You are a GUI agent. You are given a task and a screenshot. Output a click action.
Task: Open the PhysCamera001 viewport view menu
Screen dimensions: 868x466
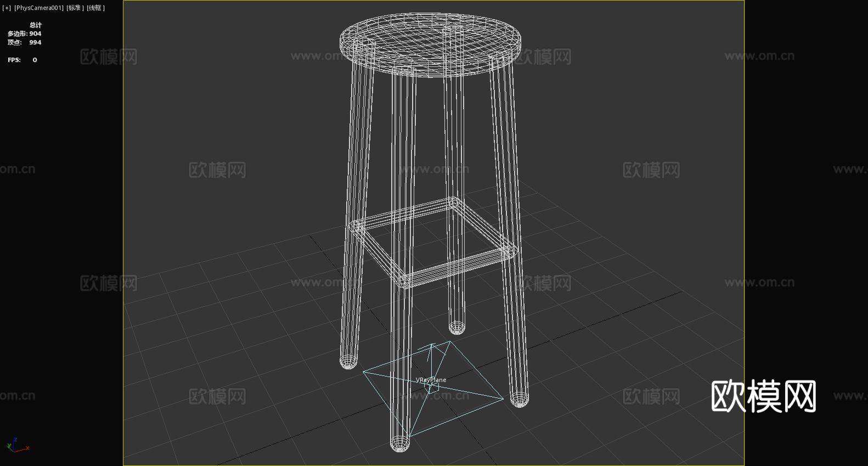(39, 8)
